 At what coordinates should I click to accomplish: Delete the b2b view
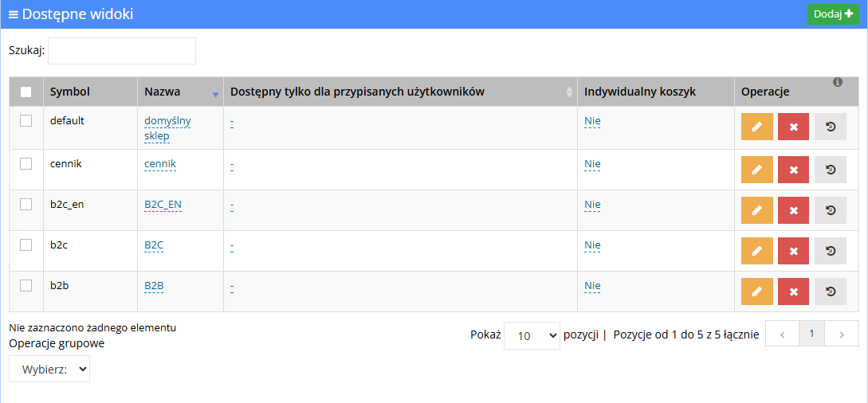(793, 291)
